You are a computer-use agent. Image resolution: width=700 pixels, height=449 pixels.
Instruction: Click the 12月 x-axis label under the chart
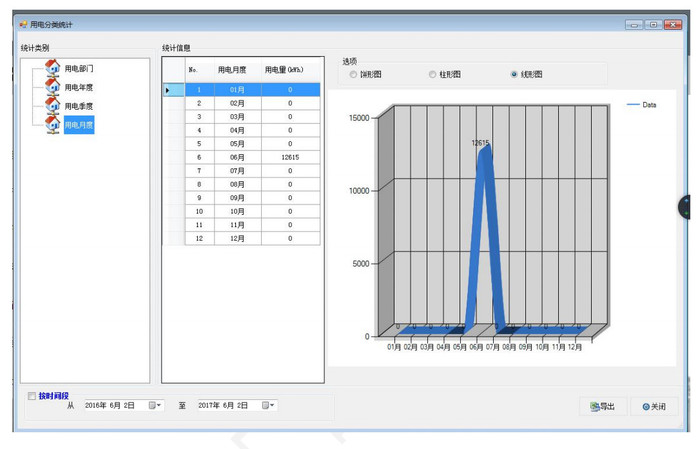pyautogui.click(x=575, y=347)
